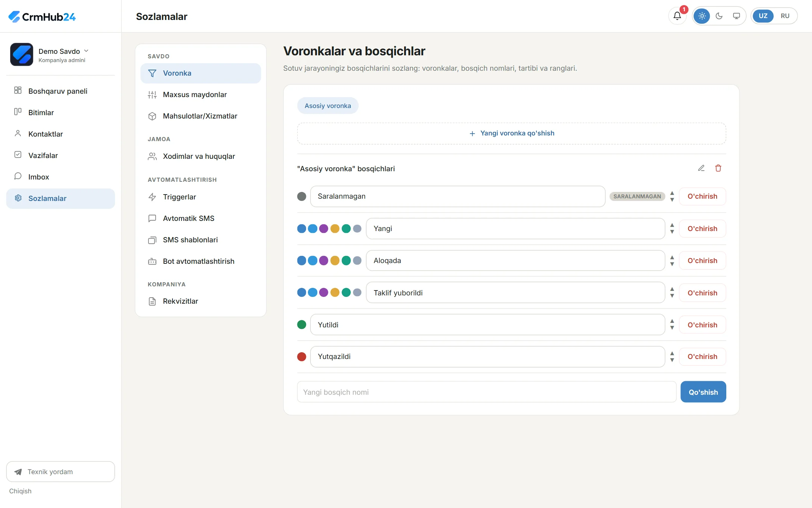Open Bitimlar in the sidebar
Screen dimensions: 812x508
(x=61, y=113)
